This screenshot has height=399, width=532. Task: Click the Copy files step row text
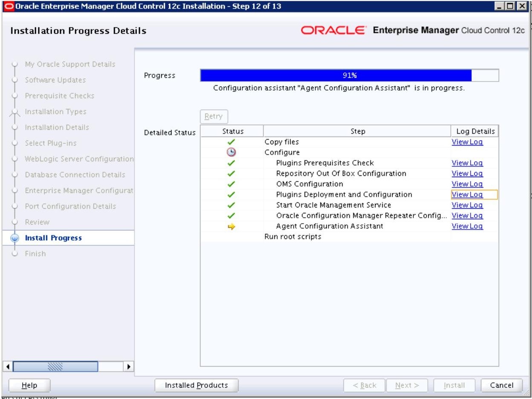click(x=282, y=142)
